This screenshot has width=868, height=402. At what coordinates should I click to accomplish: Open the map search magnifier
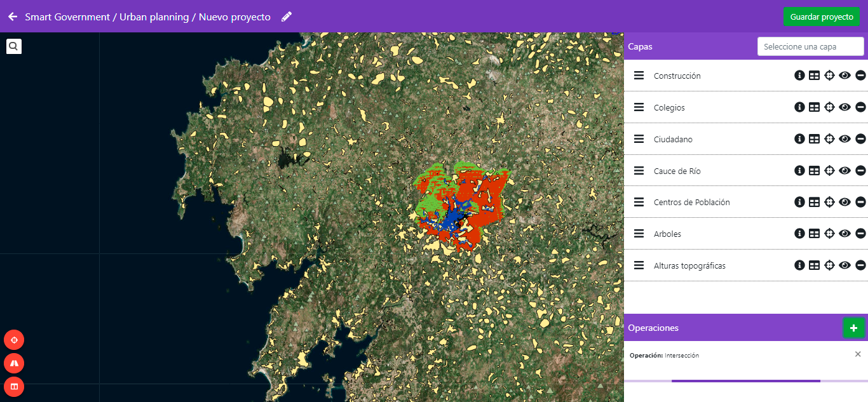point(14,46)
